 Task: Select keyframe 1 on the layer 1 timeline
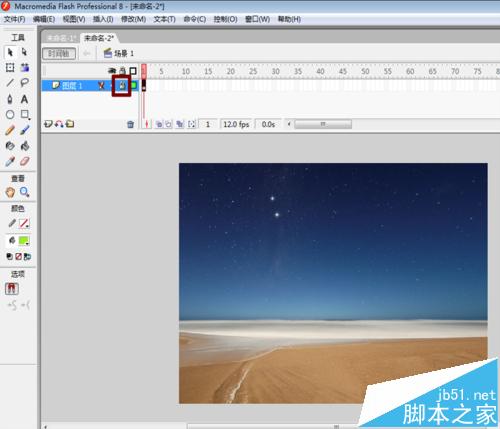[144, 86]
